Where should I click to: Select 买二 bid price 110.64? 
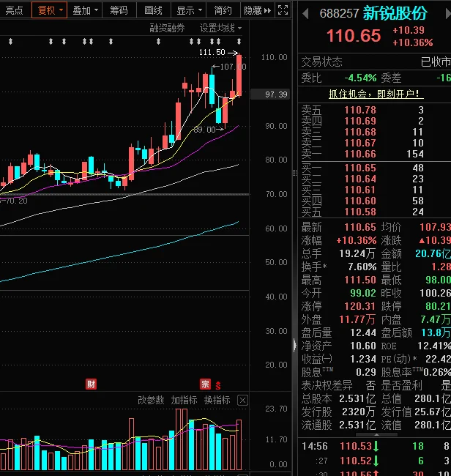pyautogui.click(x=360, y=179)
